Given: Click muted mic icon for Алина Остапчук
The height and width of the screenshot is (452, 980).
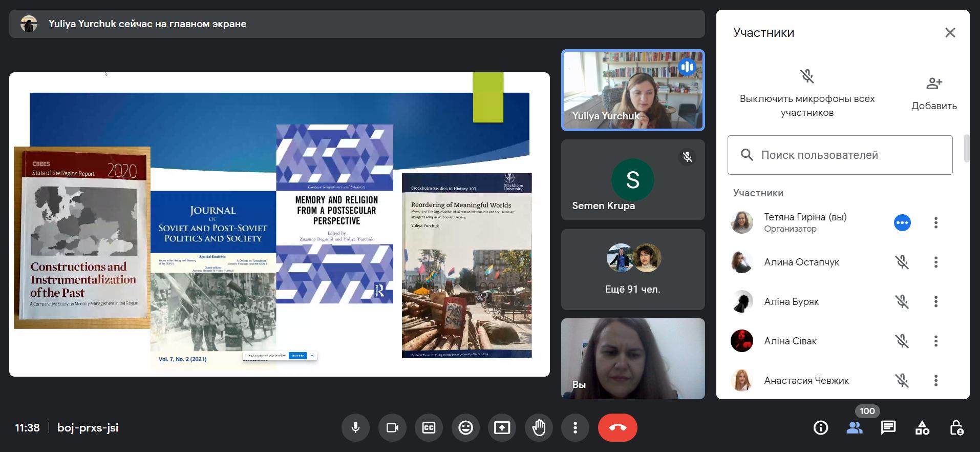Looking at the screenshot, I should click(x=902, y=262).
